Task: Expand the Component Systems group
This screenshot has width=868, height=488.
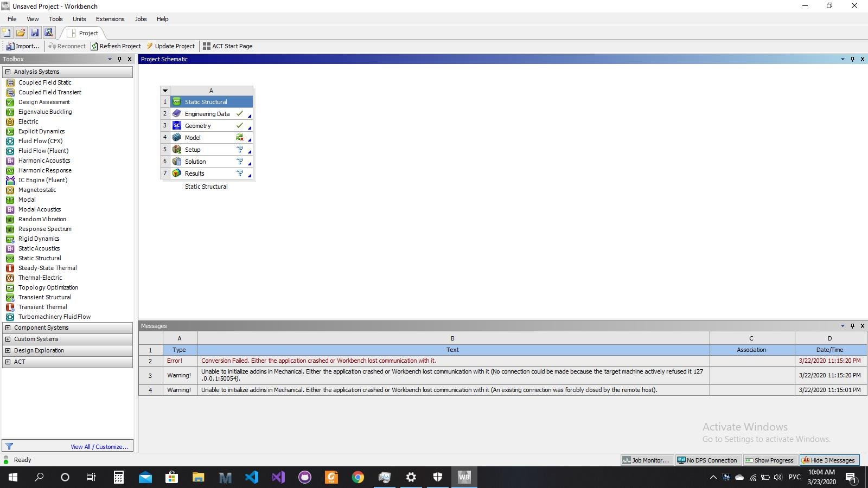Action: pos(8,328)
